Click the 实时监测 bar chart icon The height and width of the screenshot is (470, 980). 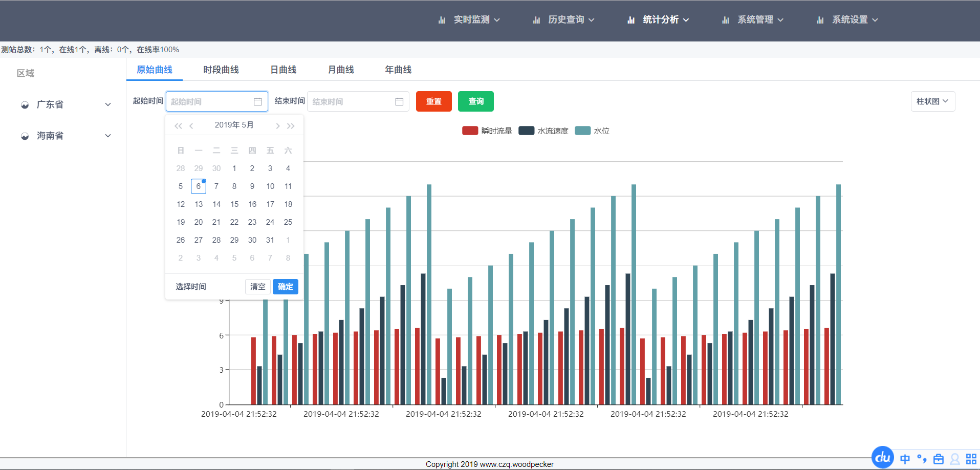tap(442, 20)
